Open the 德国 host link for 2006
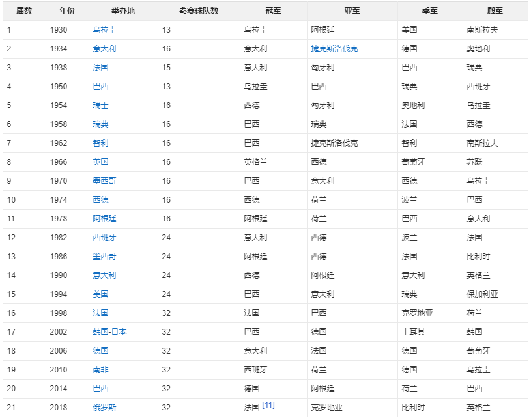 click(x=100, y=350)
